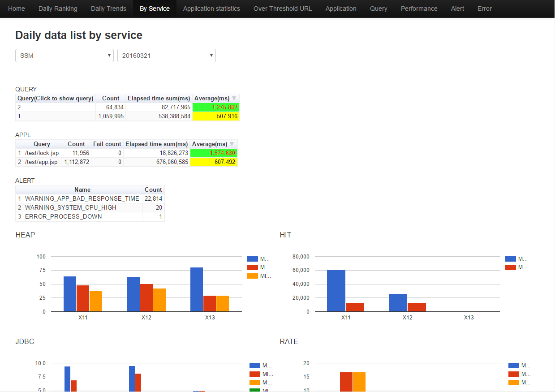Sort ALERT table by Count header
This screenshot has width=555, height=392.
click(x=153, y=190)
